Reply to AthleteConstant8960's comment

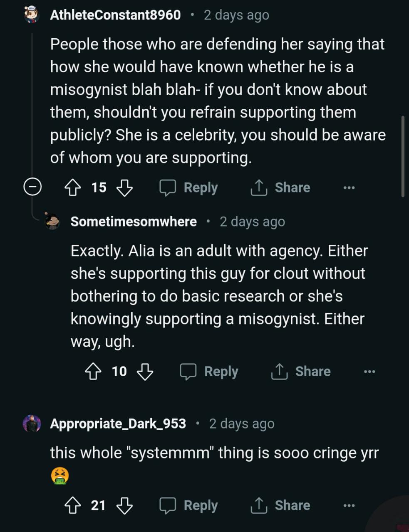(x=189, y=188)
